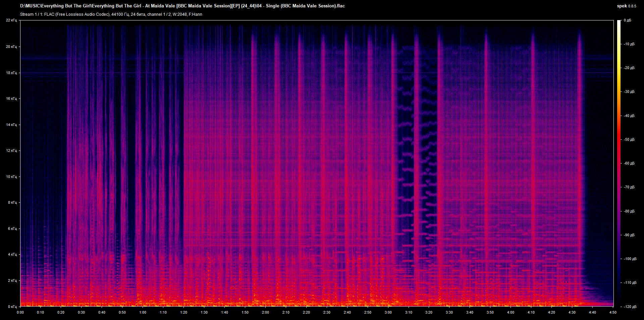Click the 4:00 time axis marker

point(511,312)
